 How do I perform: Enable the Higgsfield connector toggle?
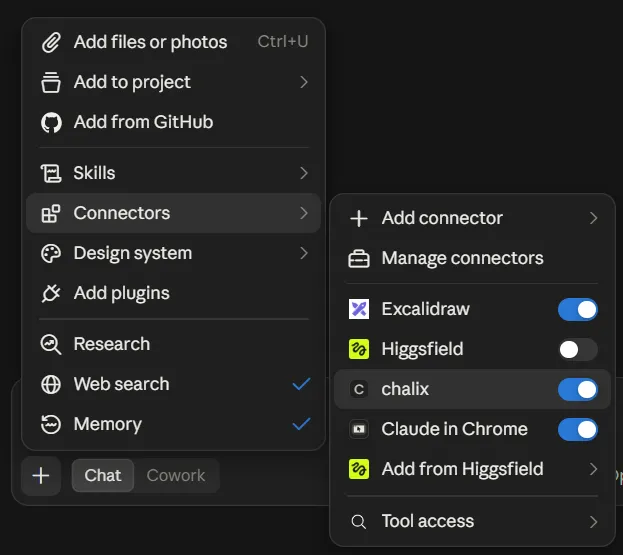coord(578,350)
